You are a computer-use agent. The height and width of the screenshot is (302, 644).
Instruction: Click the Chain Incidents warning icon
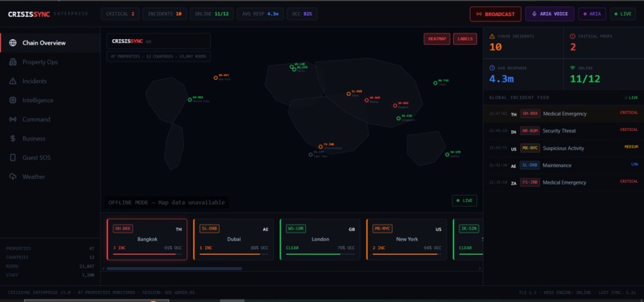point(492,36)
